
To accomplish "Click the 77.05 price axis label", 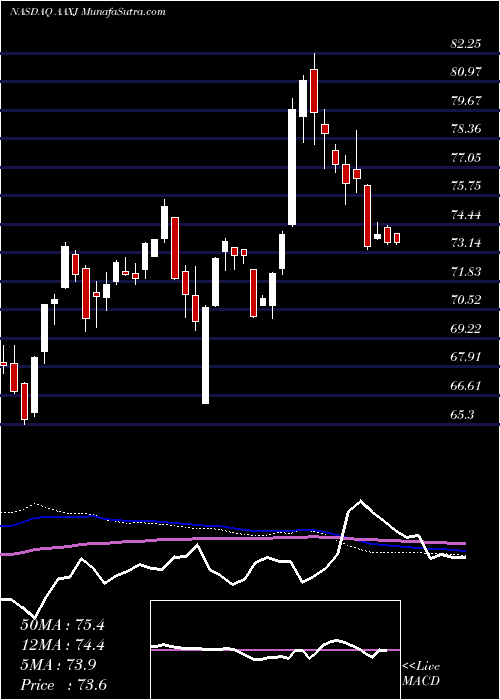I will pyautogui.click(x=466, y=158).
